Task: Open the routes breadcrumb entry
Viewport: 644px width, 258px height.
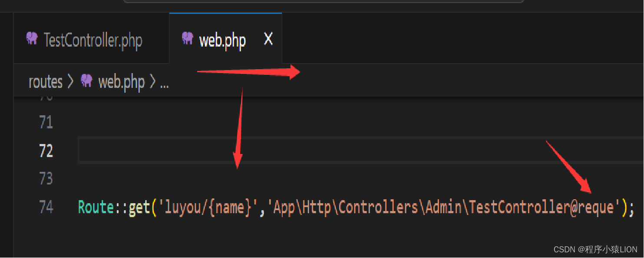Action: click(45, 81)
